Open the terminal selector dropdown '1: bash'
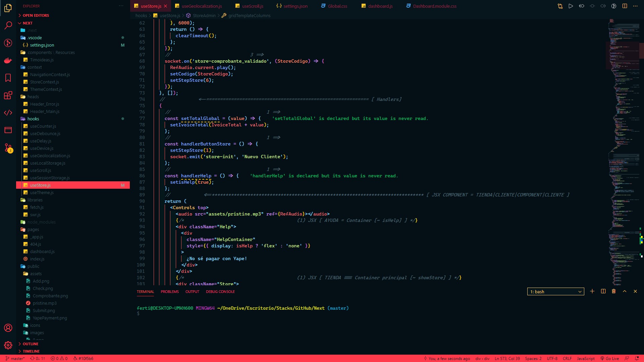 click(x=555, y=292)
